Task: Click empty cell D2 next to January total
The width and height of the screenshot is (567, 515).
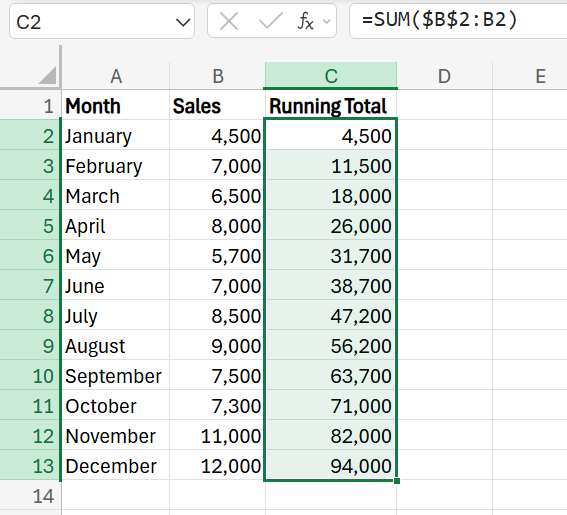Action: pos(444,136)
